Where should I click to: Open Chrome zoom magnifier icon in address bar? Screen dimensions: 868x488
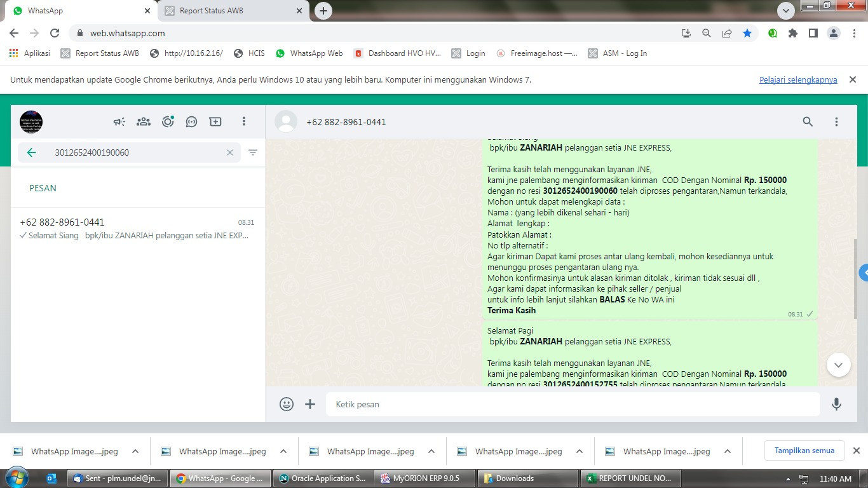(x=706, y=33)
